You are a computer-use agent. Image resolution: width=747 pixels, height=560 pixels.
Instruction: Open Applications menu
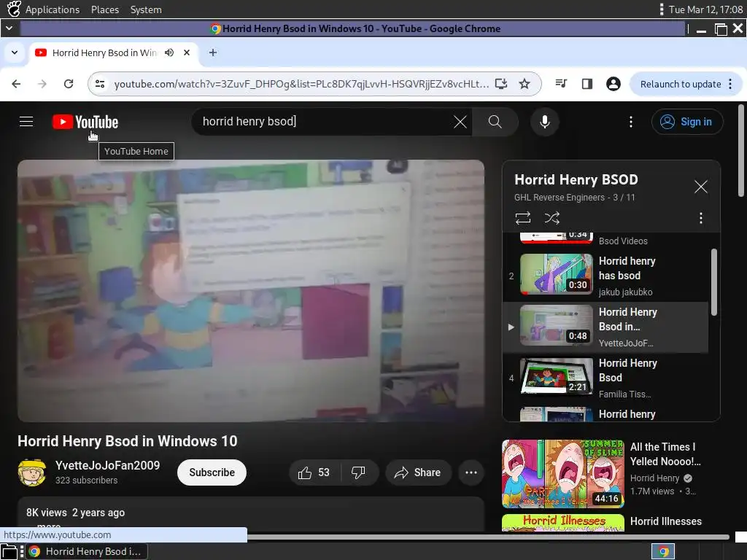point(53,9)
